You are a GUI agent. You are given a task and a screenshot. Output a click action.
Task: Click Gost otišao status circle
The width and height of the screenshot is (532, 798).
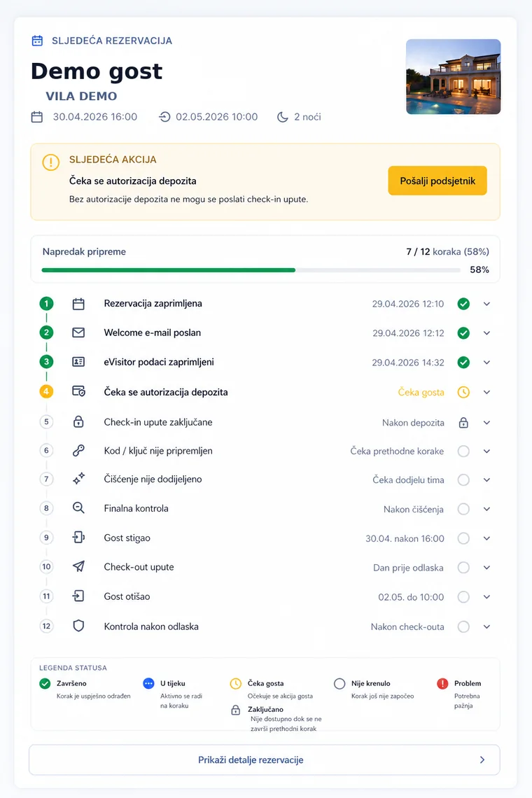463,597
